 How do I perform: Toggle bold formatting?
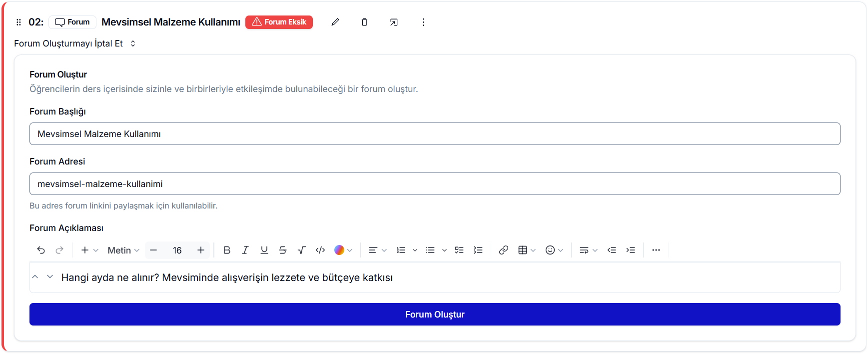227,250
